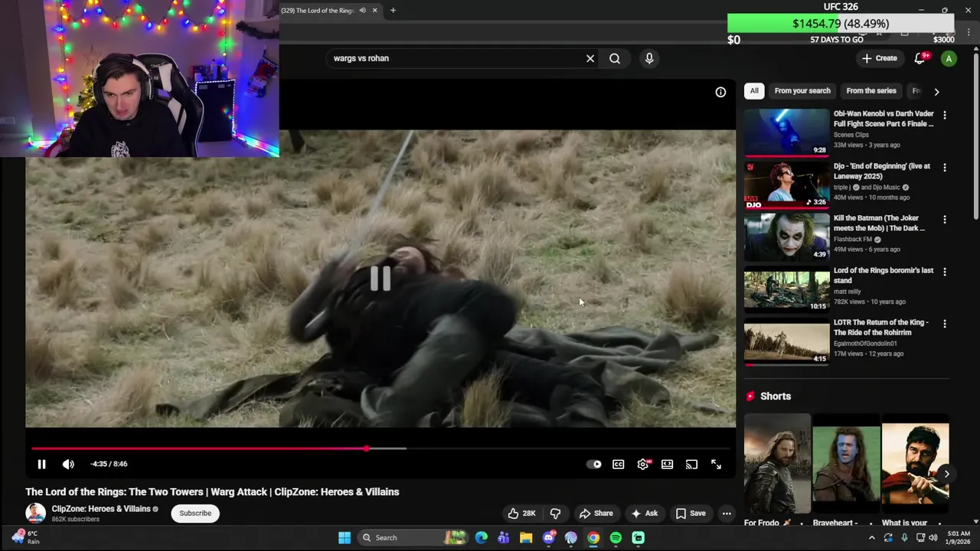Save the video to a playlist
The width and height of the screenshot is (980, 551).
tap(691, 514)
